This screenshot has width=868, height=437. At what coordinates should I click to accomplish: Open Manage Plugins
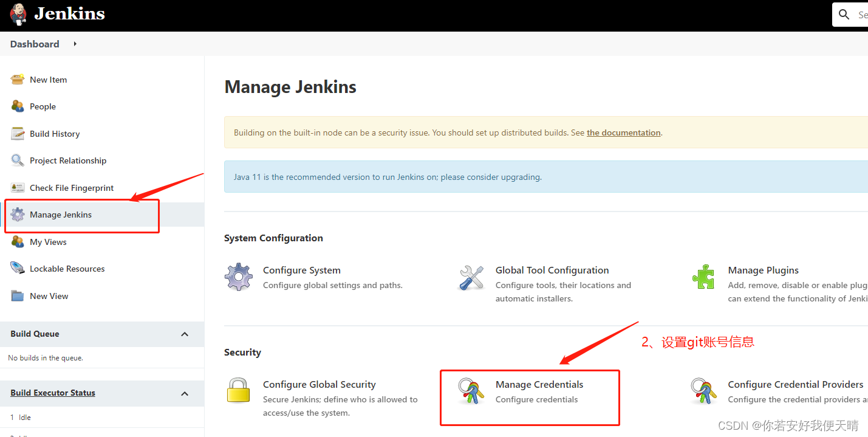click(x=764, y=270)
